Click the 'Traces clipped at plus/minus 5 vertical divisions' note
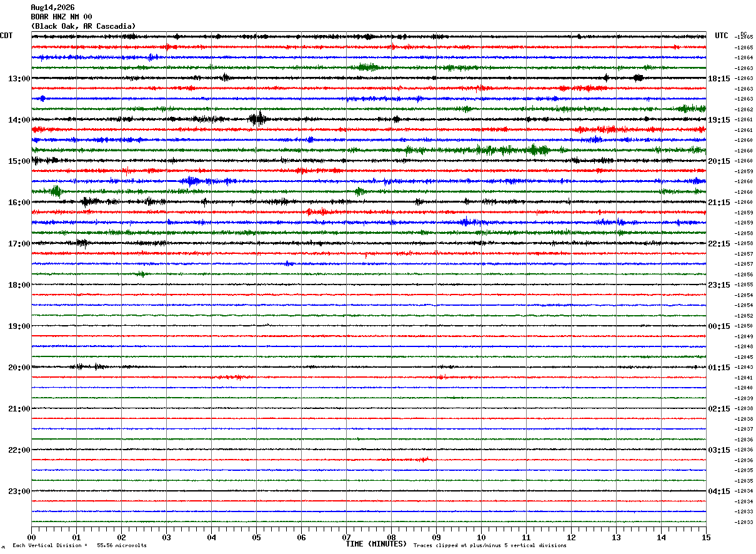Viewport: 756px width, 554px height. (490, 546)
